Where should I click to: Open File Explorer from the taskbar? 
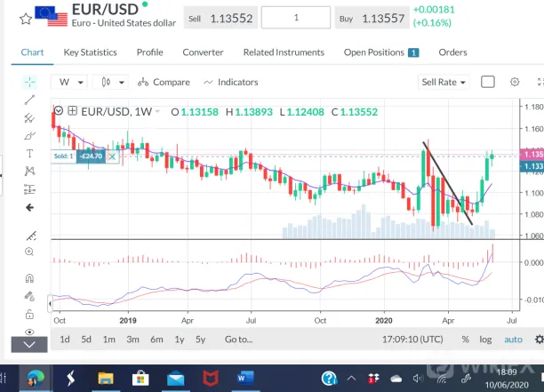click(106, 378)
